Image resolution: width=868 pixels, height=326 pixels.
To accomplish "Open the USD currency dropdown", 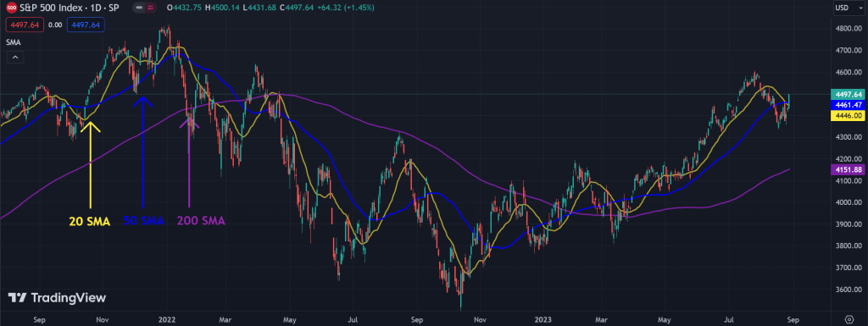I will [849, 8].
